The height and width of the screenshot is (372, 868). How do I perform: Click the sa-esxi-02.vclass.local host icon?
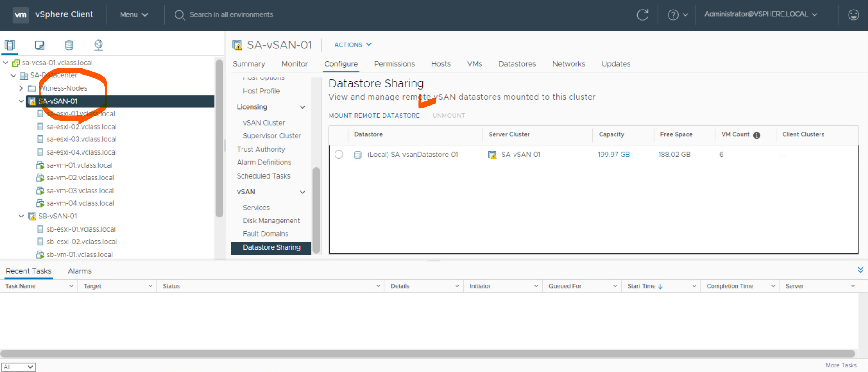40,126
